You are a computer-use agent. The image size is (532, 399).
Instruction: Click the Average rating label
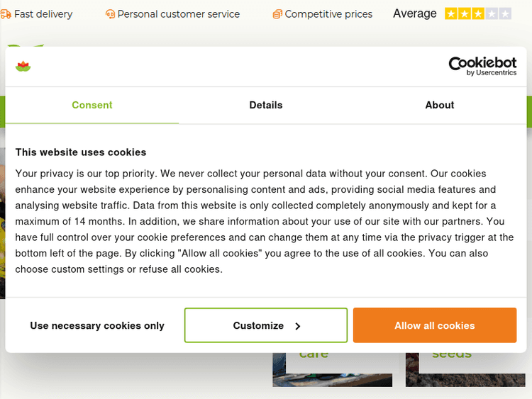pos(415,13)
